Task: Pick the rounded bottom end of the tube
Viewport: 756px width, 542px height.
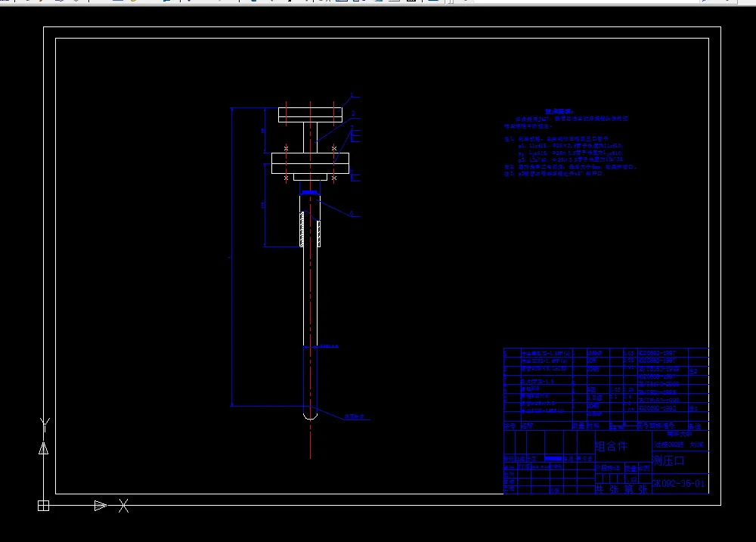Action: pos(310,415)
